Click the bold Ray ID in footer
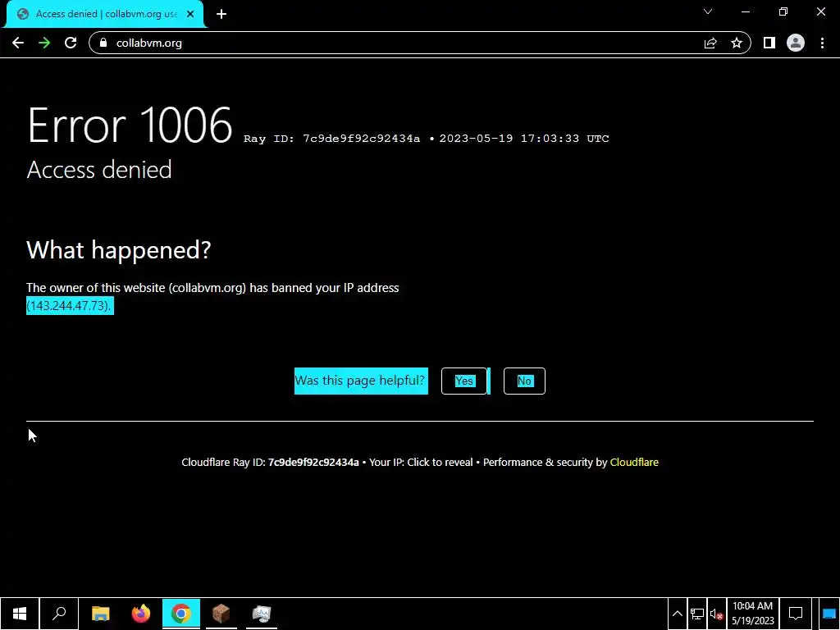The width and height of the screenshot is (840, 630). [x=313, y=463]
